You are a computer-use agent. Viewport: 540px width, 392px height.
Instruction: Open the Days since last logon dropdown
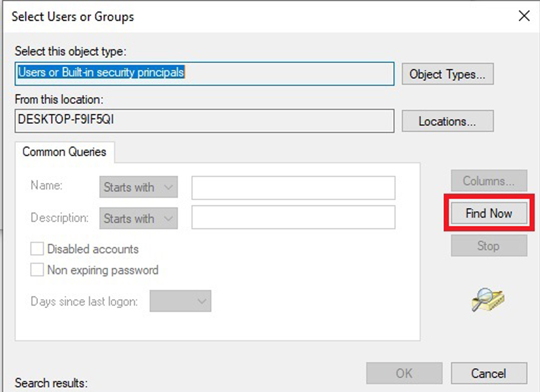180,301
